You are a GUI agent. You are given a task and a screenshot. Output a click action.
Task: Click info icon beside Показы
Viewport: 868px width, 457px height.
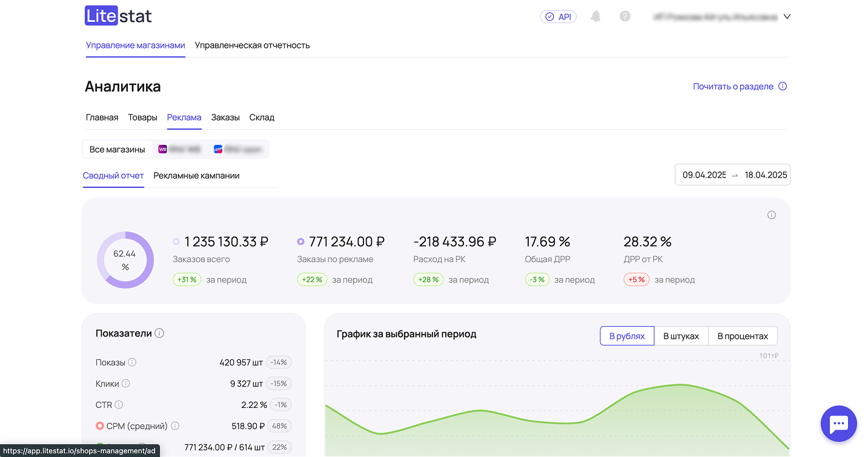click(x=132, y=362)
